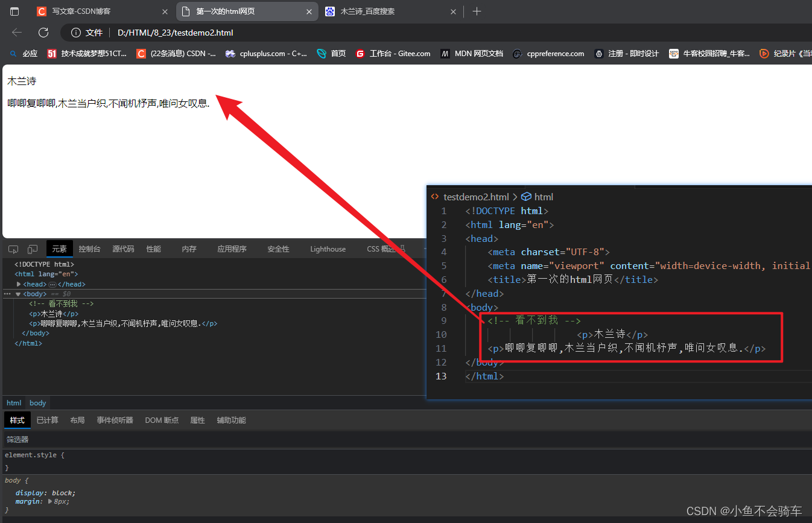This screenshot has width=812, height=523.
Task: Click the address bar URL
Action: 175,33
